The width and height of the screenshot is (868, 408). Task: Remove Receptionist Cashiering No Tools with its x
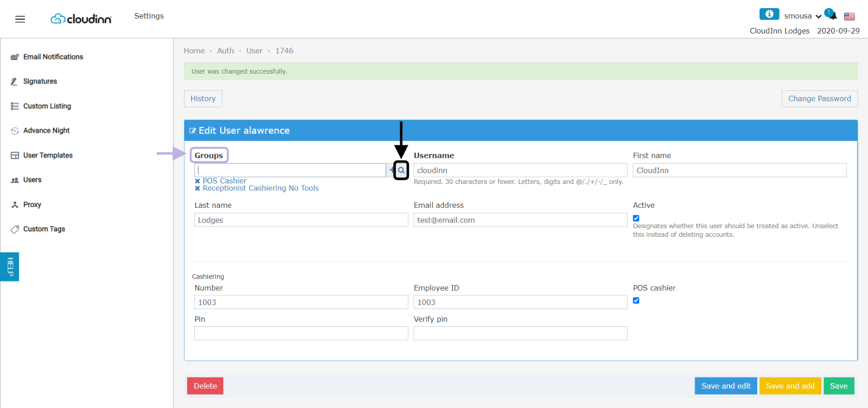(197, 189)
